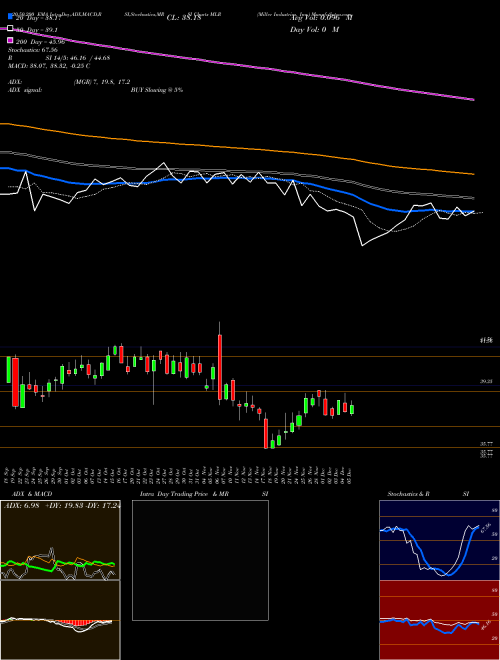Select the RSI '14/3: 46.16 / 44.68' text

pyautogui.click(x=83, y=58)
